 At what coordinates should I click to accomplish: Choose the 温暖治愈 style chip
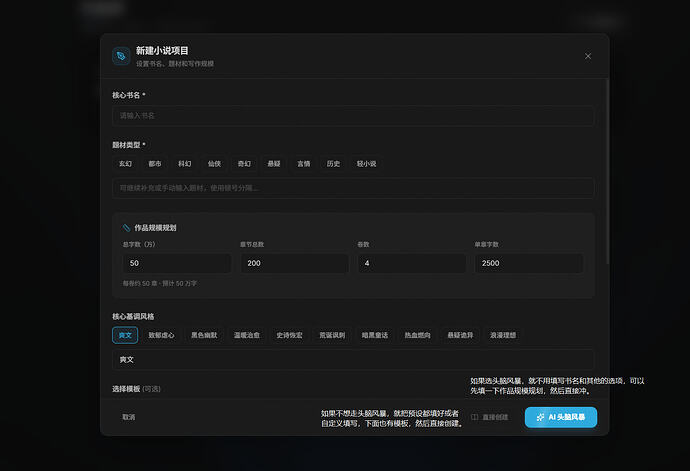tap(247, 335)
